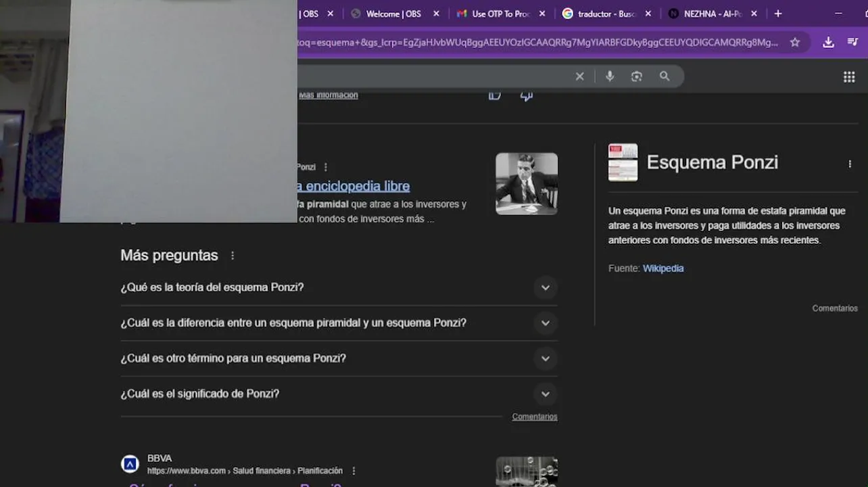Open Google Lens image search icon
The height and width of the screenshot is (487, 868).
coord(636,76)
